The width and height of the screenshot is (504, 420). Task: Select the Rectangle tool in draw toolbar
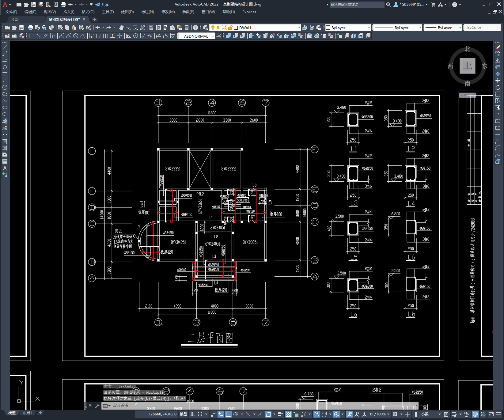[x=5, y=74]
